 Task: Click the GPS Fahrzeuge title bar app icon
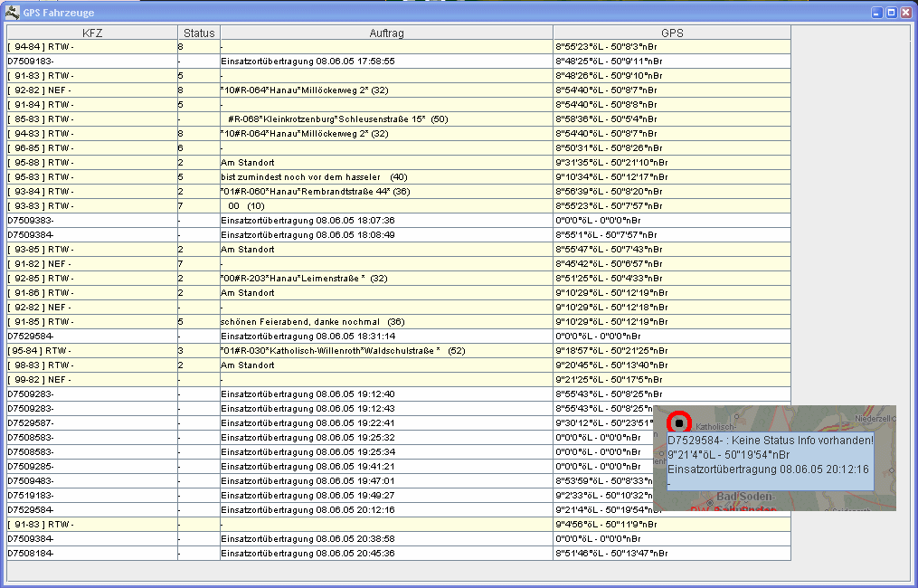(13, 13)
